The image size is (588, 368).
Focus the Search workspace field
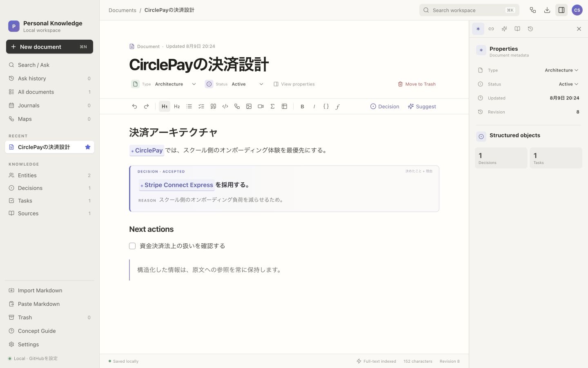(x=469, y=10)
